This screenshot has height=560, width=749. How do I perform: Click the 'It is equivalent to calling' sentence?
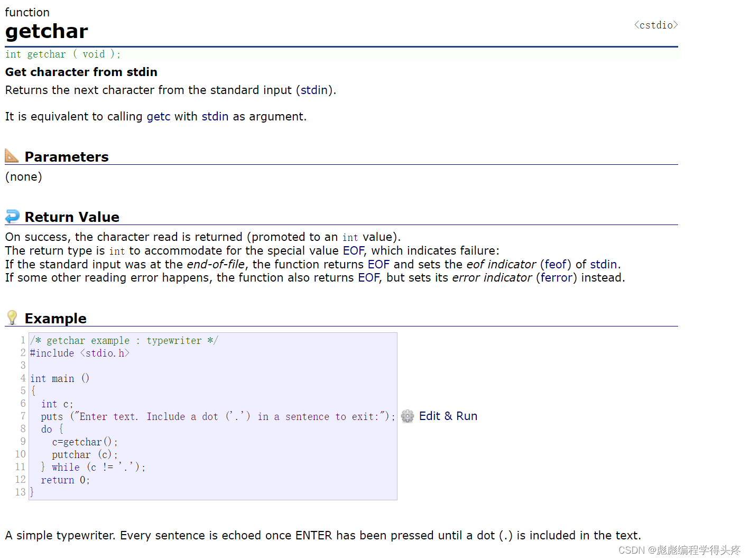[x=156, y=117]
